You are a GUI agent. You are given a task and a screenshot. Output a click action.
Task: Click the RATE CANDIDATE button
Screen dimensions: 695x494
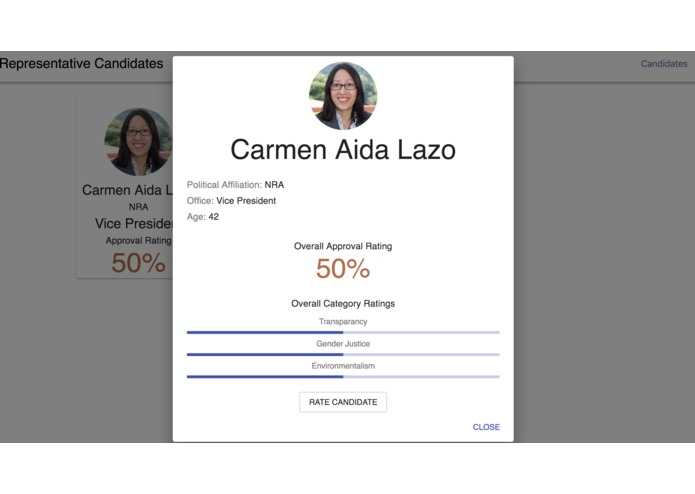[x=343, y=402]
